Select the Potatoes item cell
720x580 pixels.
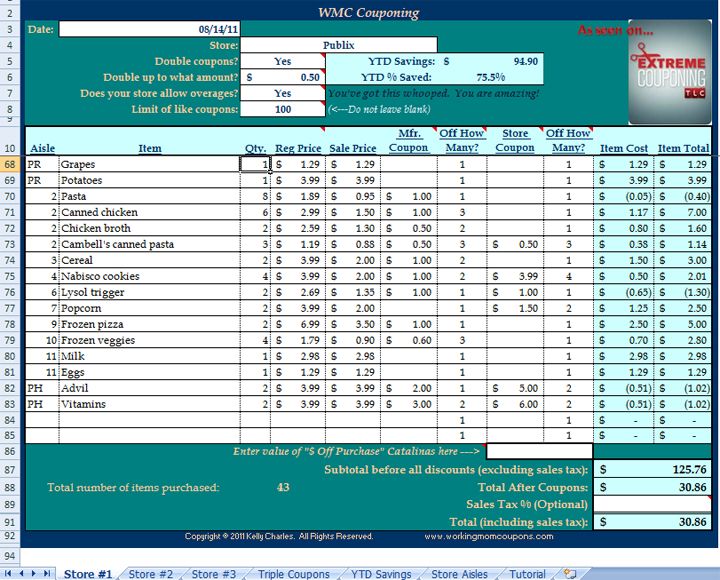click(150, 180)
